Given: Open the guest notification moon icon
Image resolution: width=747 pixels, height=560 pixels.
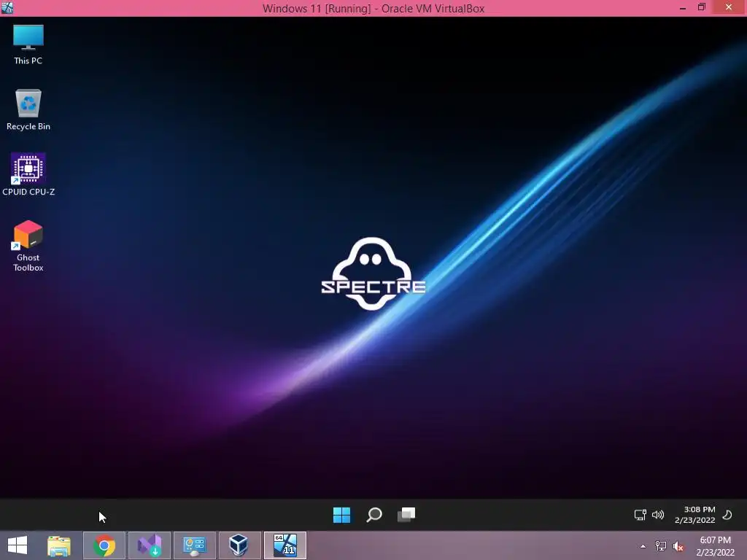Looking at the screenshot, I should point(727,515).
